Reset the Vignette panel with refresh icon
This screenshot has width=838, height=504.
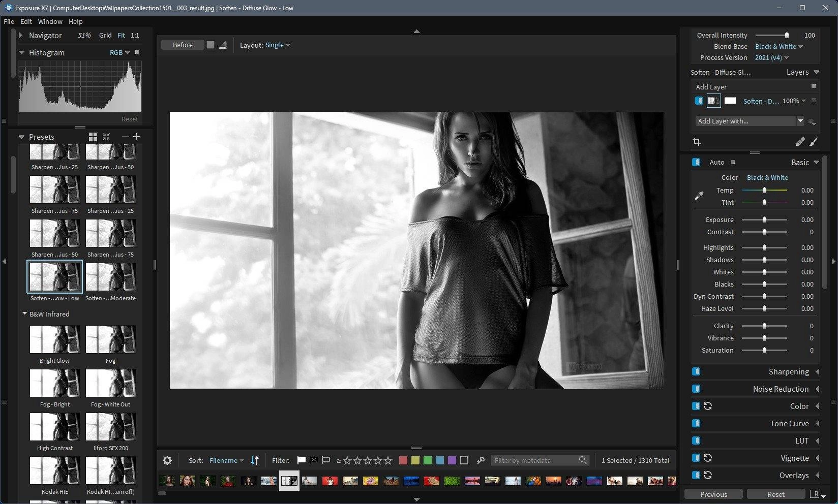(x=708, y=458)
